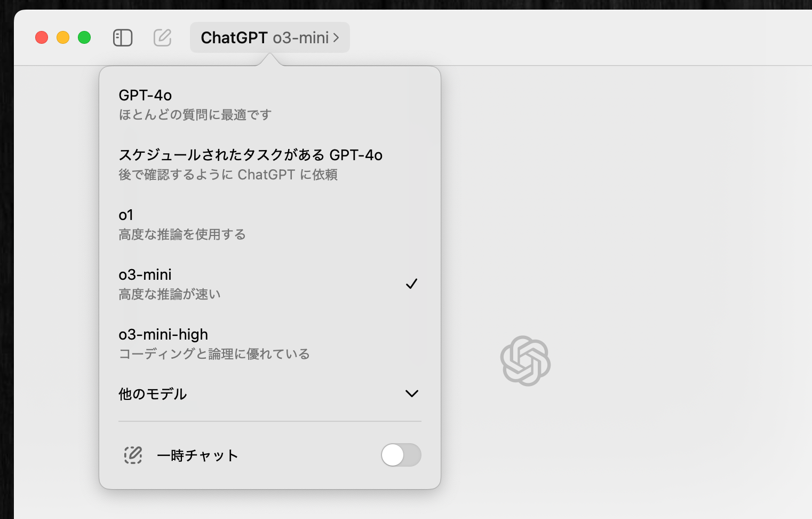Screen dimensions: 812x519
Task: Click the 一時チャット text label
Action: [x=197, y=455]
